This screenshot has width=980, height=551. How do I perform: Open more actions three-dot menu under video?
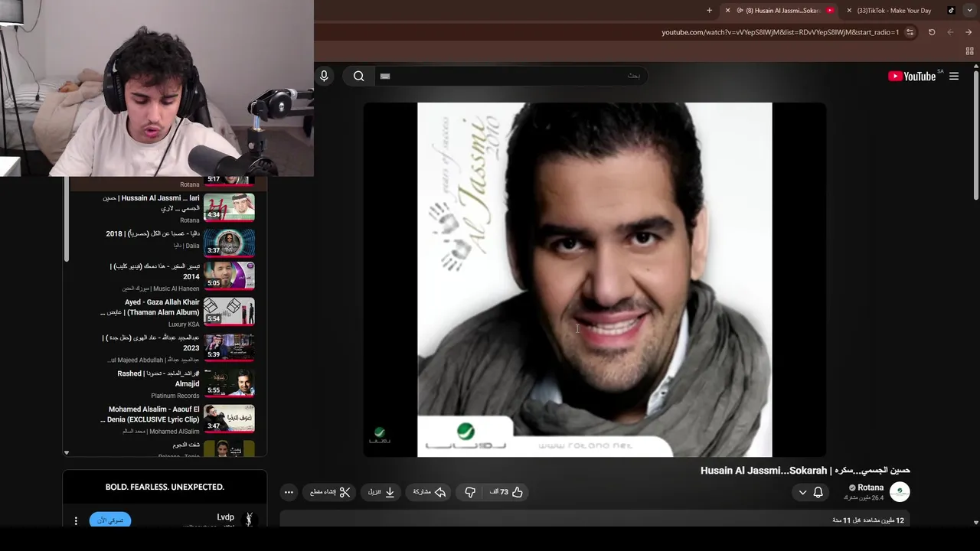(x=289, y=492)
